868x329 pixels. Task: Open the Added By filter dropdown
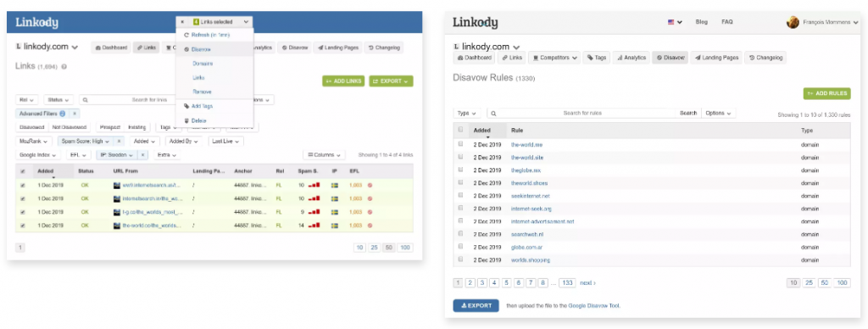point(183,142)
